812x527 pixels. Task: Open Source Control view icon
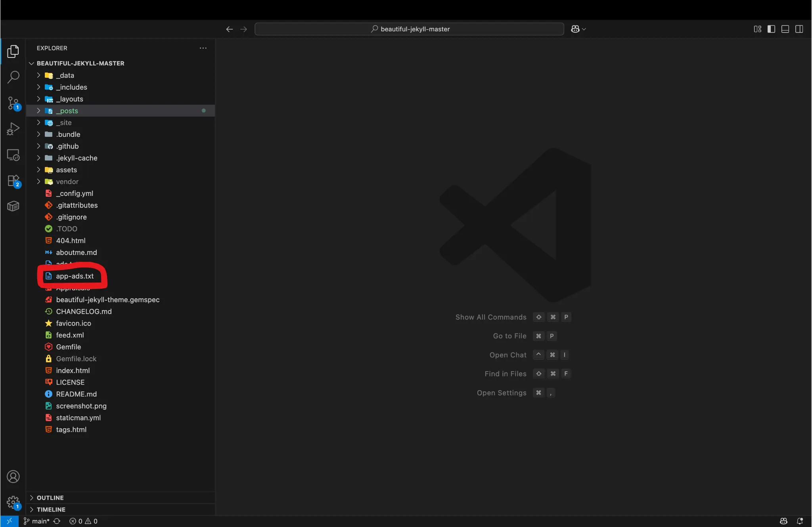click(13, 103)
